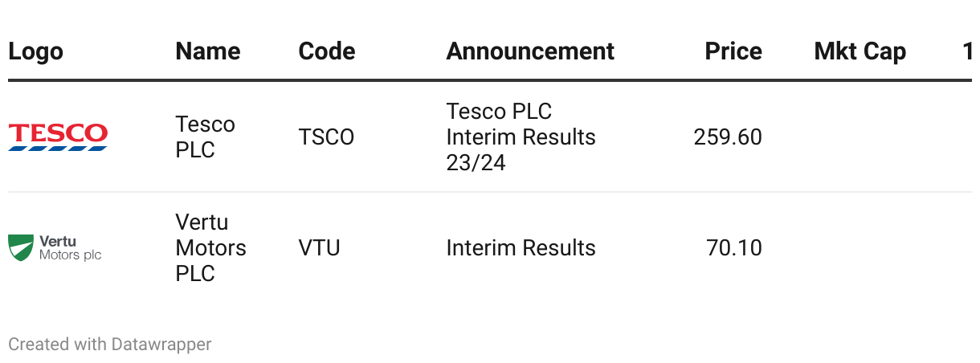Select the Vertu Motors PLC name
Image resolution: width=980 pixels, height=363 pixels.
click(210, 247)
